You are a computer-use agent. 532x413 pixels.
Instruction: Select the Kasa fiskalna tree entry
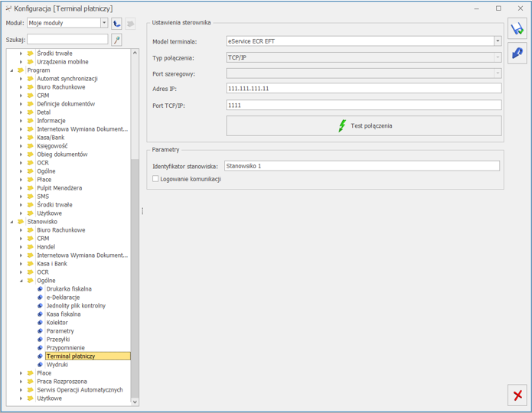tap(63, 314)
